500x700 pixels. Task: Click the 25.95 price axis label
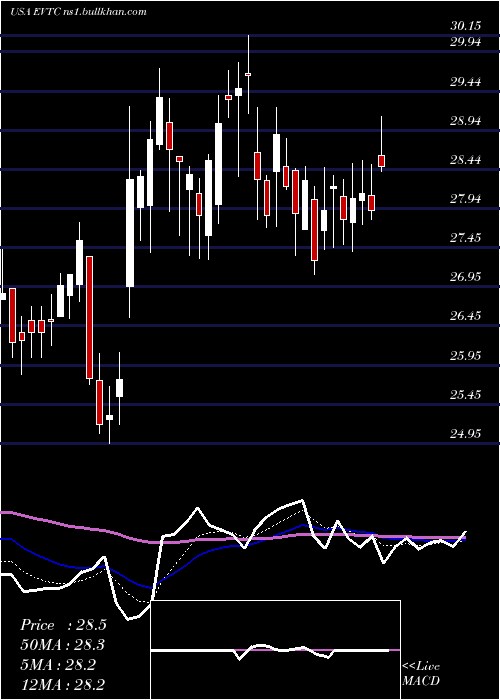pos(465,356)
